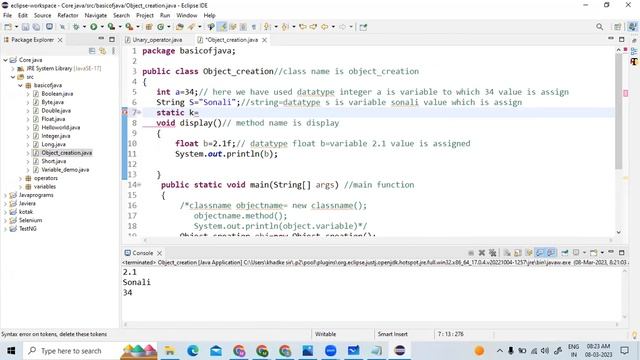Open the Source menu
Viewport: 640px width, 360px height.
(x=42, y=16)
